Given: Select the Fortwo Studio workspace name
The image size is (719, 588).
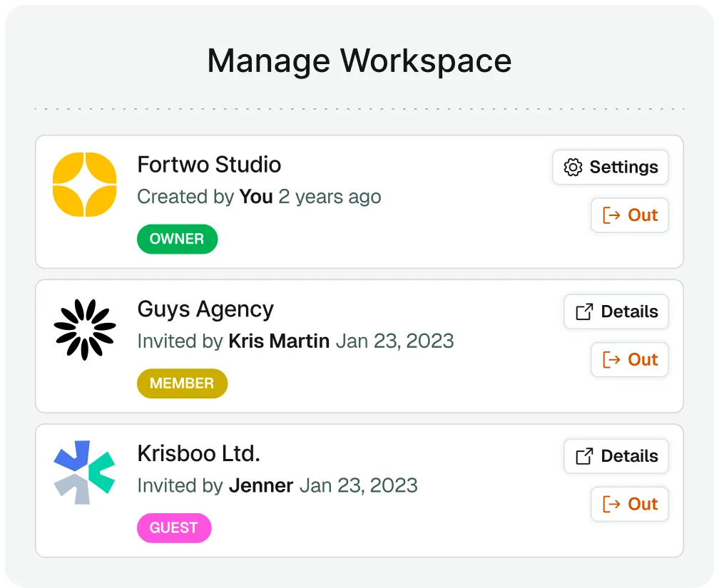Looking at the screenshot, I should click(209, 165).
